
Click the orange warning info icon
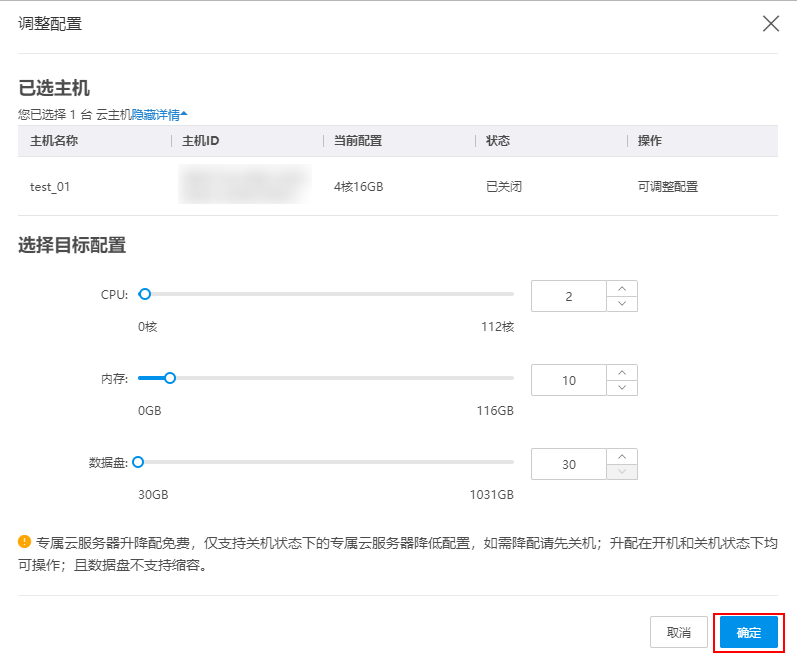[x=25, y=542]
